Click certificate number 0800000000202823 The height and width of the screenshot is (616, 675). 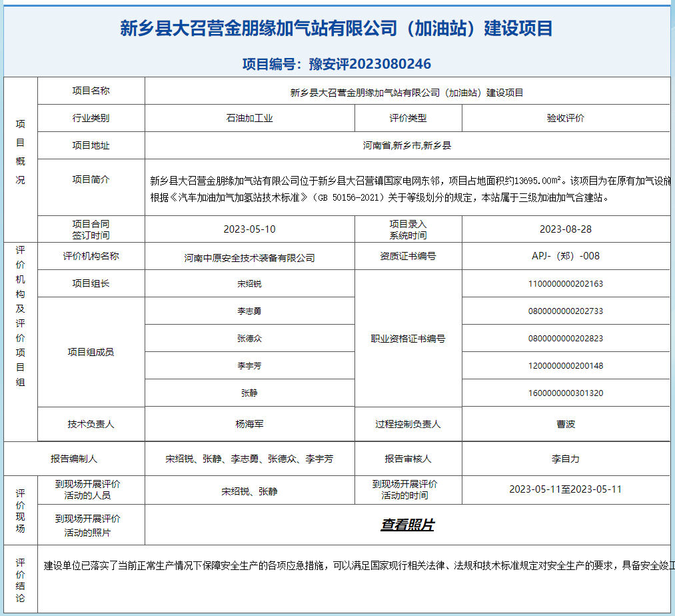click(566, 339)
